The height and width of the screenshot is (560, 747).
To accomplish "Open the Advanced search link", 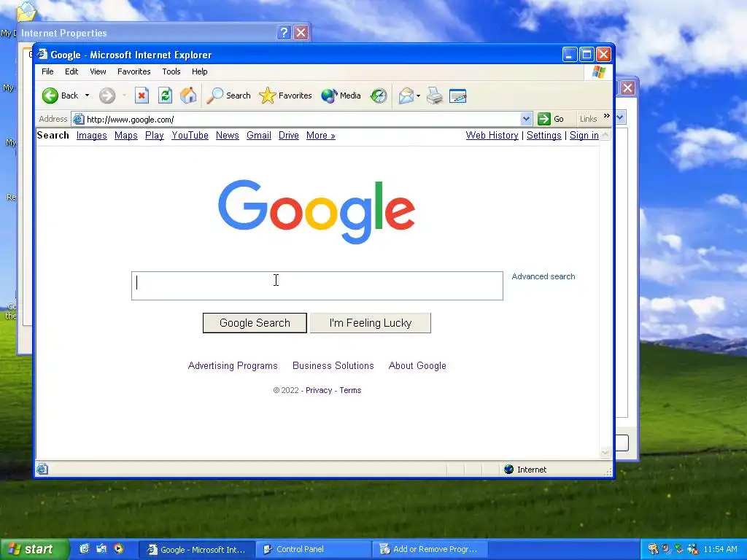I will pos(543,276).
